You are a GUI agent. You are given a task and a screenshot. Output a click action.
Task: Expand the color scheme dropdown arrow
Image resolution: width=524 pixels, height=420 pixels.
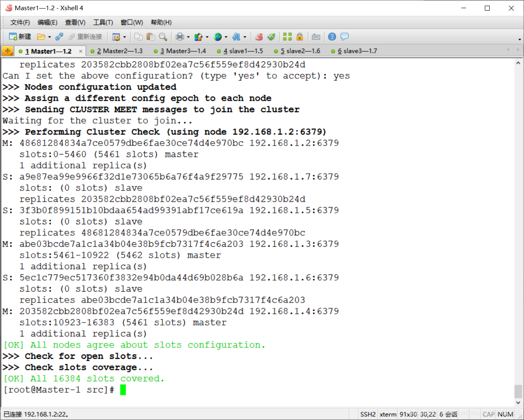pos(207,37)
